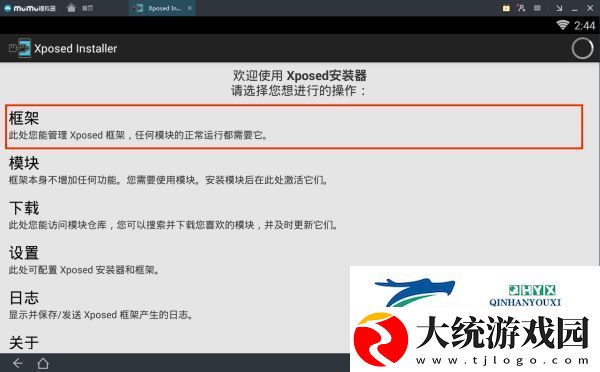Open the MuMu hamburger menu
The height and width of the screenshot is (372, 600).
coord(537,8)
